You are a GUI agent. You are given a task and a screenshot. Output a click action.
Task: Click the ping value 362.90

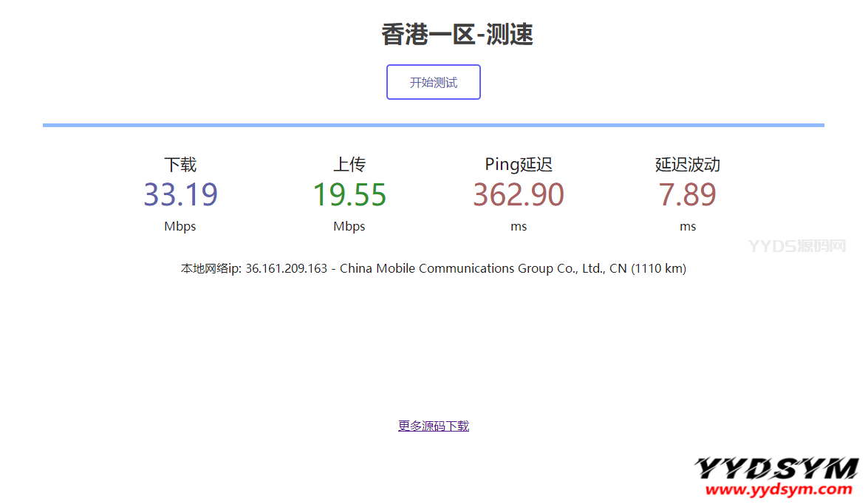click(519, 194)
